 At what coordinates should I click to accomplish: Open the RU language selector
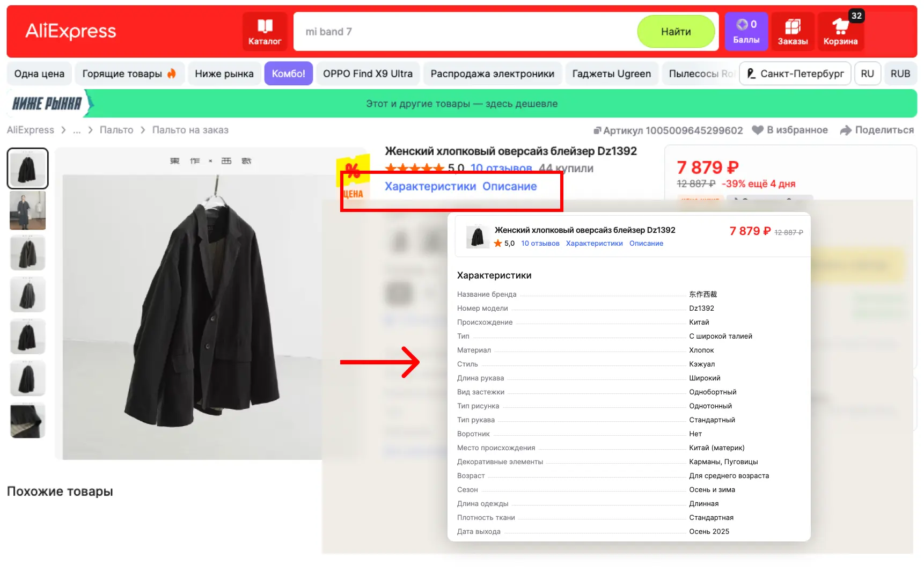867,74
